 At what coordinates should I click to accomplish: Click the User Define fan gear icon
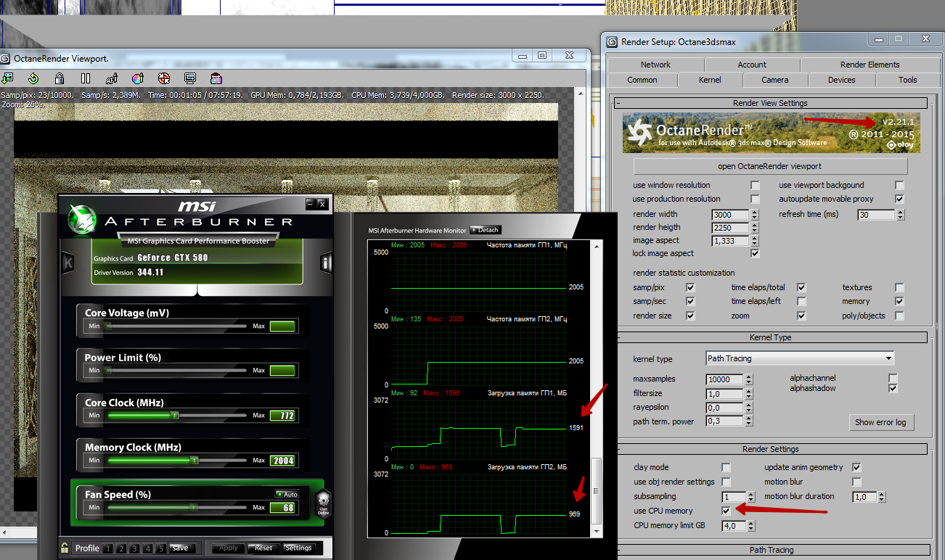323,502
